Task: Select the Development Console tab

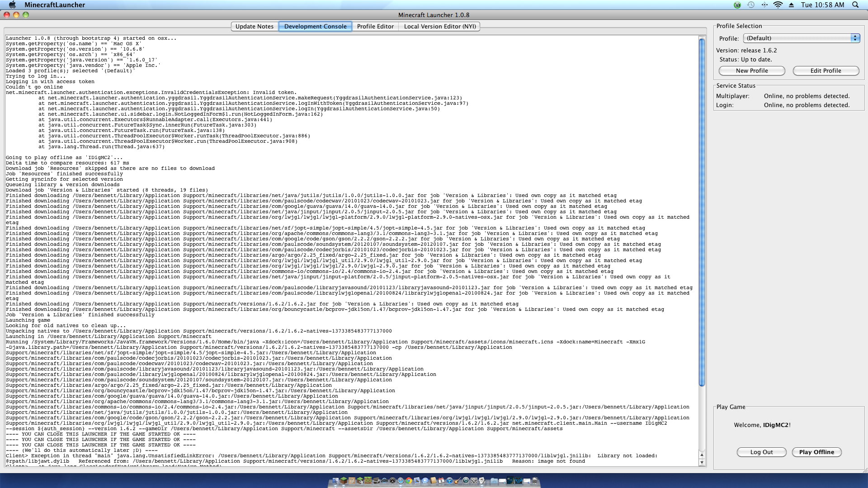Action: coord(315,26)
